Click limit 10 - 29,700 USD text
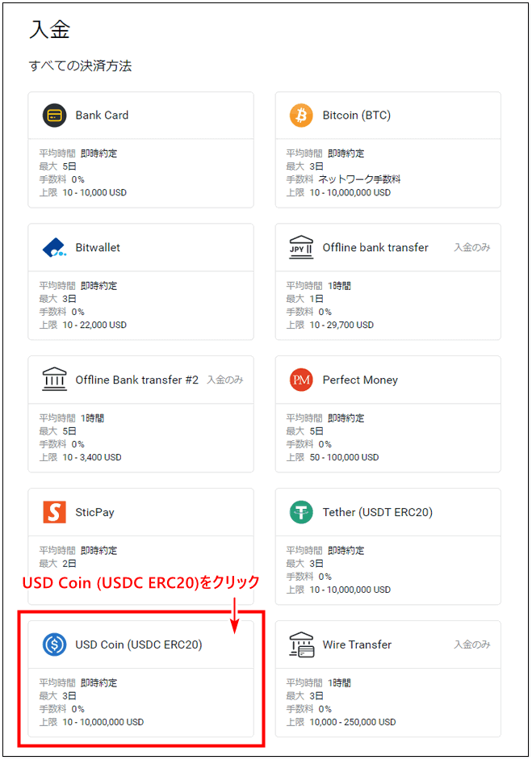The width and height of the screenshot is (532, 760). [x=341, y=325]
